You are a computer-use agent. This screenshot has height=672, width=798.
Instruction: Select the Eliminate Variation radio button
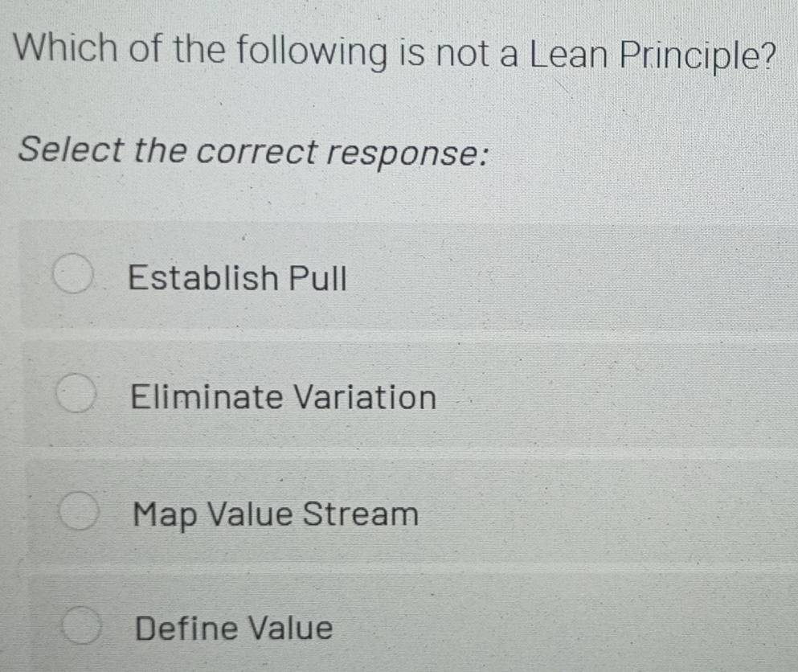[x=76, y=395]
